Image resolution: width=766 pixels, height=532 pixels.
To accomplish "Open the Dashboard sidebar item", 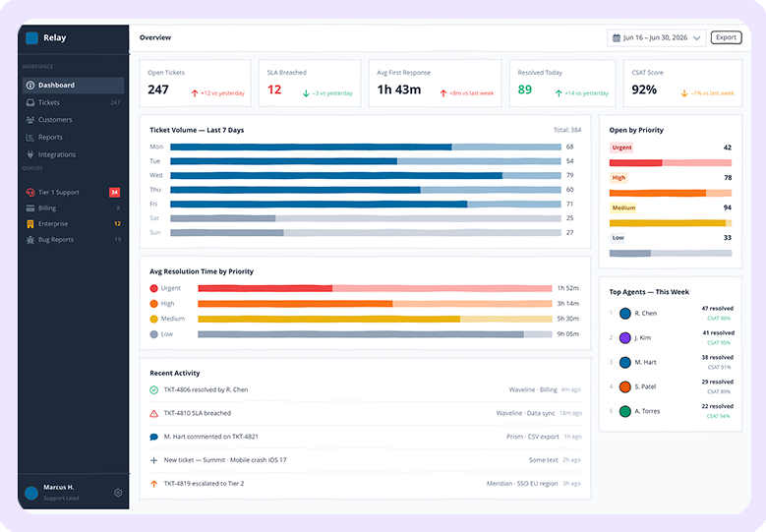I will (73, 85).
